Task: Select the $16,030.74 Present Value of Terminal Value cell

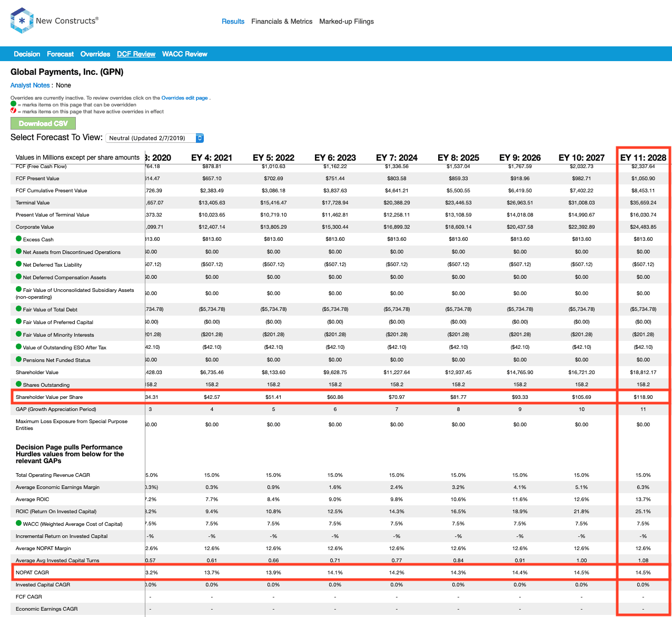Action: (643, 214)
